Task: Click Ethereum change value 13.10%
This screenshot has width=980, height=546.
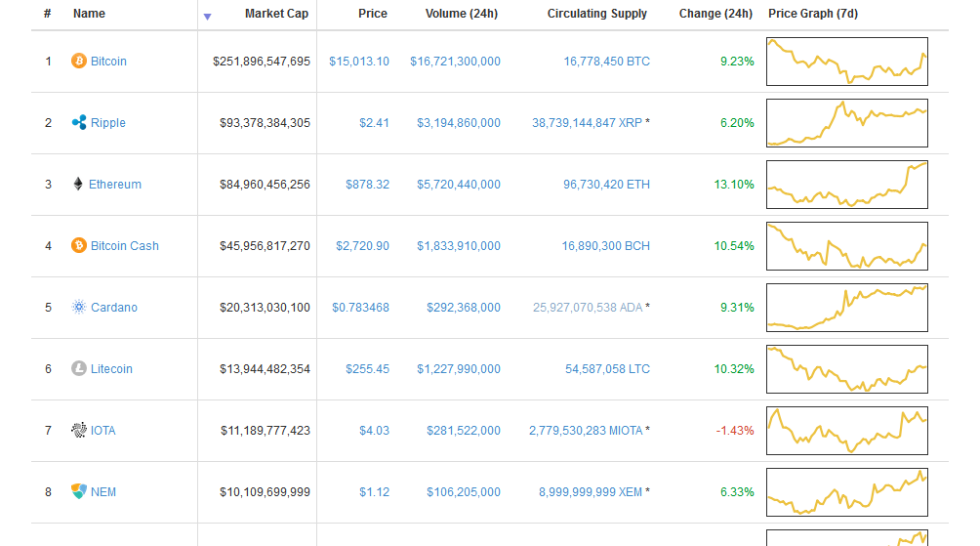Action: (734, 185)
